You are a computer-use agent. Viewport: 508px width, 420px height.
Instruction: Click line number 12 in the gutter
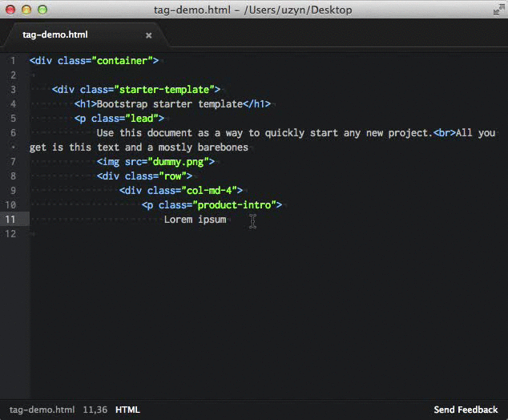click(10, 234)
